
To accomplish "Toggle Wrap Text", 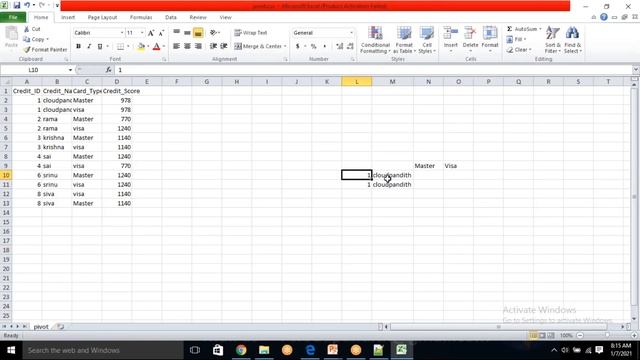I will (251, 33).
